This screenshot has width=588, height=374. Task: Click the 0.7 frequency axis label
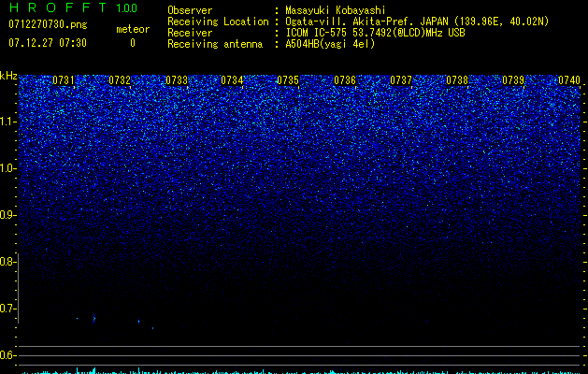coord(7,309)
